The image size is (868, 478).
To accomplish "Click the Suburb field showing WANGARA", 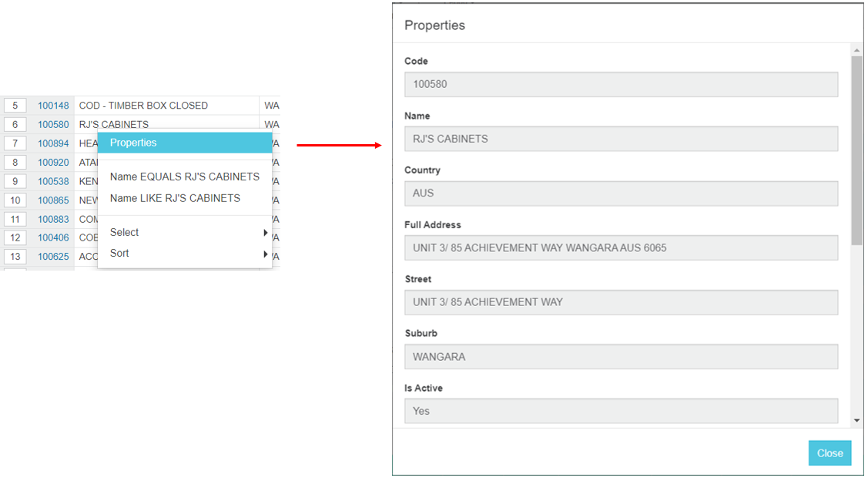I will [x=621, y=357].
